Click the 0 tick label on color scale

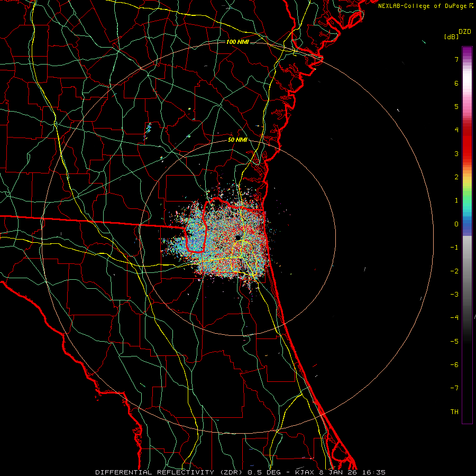tap(456, 224)
